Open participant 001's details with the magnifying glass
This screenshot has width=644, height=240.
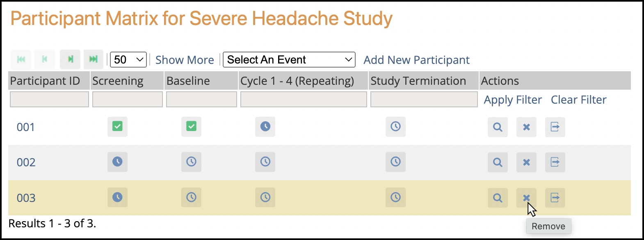497,127
